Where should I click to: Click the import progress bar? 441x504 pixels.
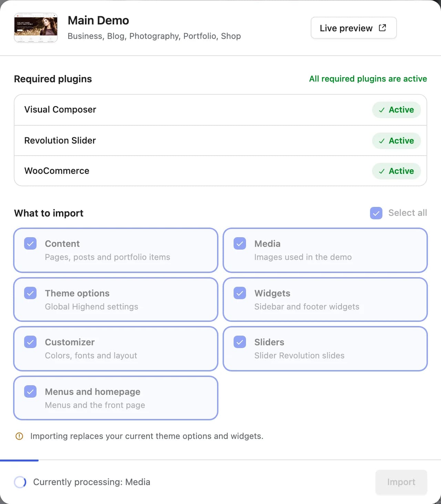click(x=220, y=460)
